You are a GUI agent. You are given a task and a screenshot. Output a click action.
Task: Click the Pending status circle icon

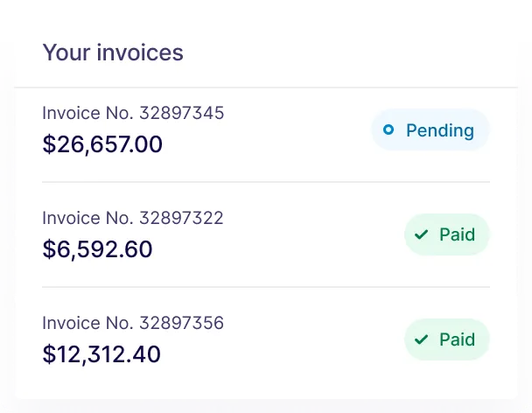click(388, 130)
